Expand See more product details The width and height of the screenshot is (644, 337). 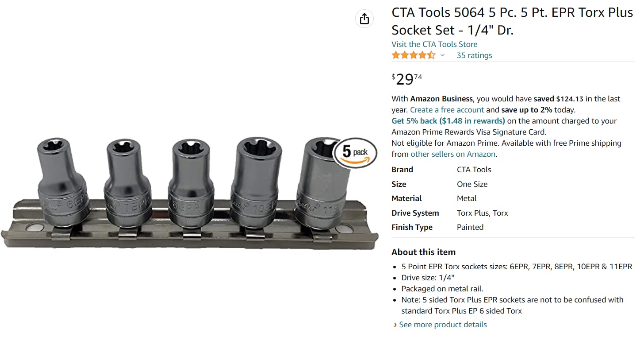443,325
